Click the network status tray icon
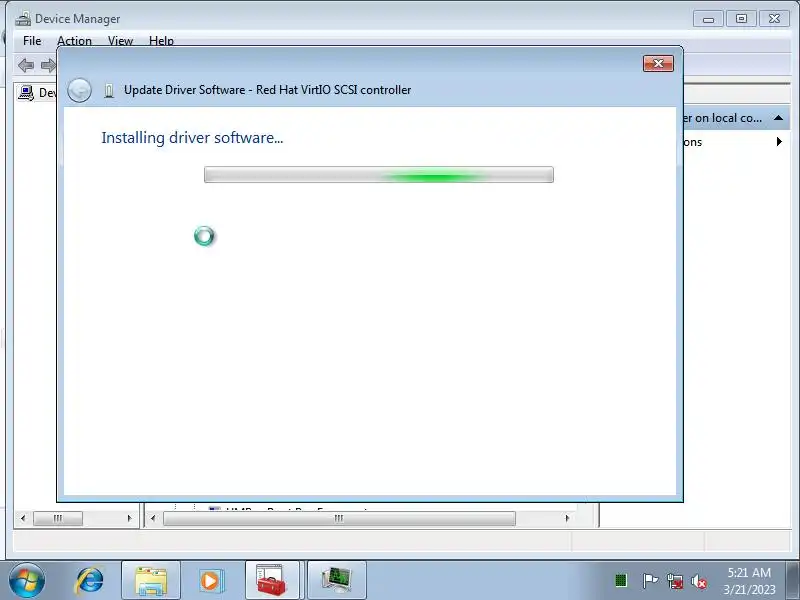 point(675,581)
